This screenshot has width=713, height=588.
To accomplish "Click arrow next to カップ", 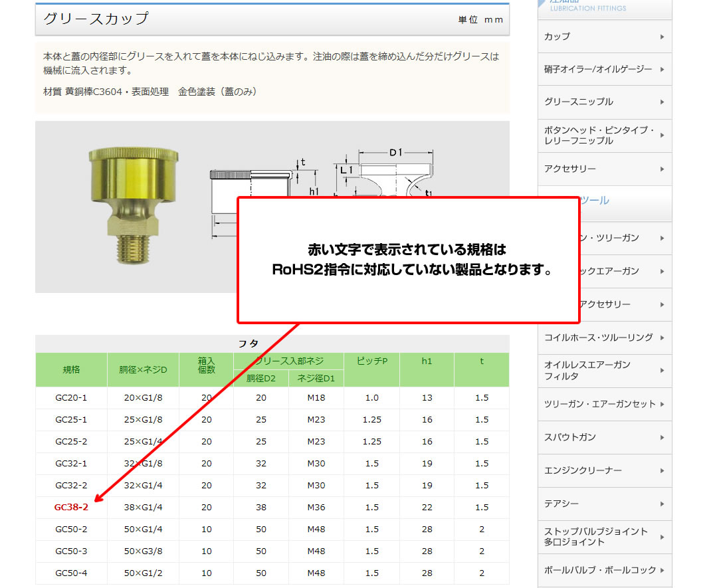I will [x=662, y=37].
